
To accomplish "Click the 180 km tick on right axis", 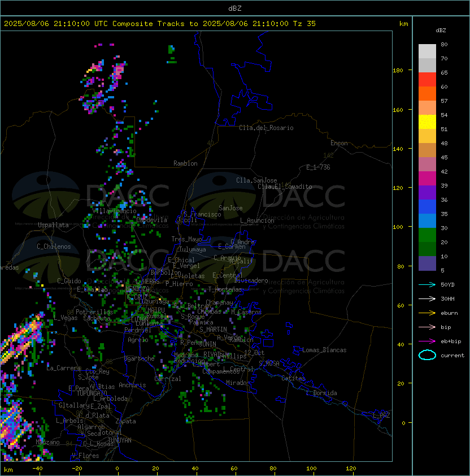I will click(398, 71).
